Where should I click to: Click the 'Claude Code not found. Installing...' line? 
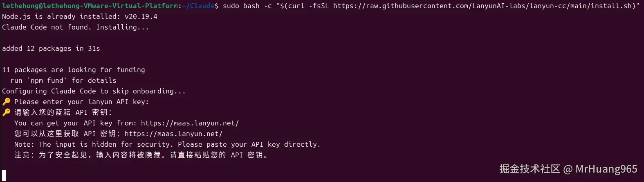coord(76,27)
